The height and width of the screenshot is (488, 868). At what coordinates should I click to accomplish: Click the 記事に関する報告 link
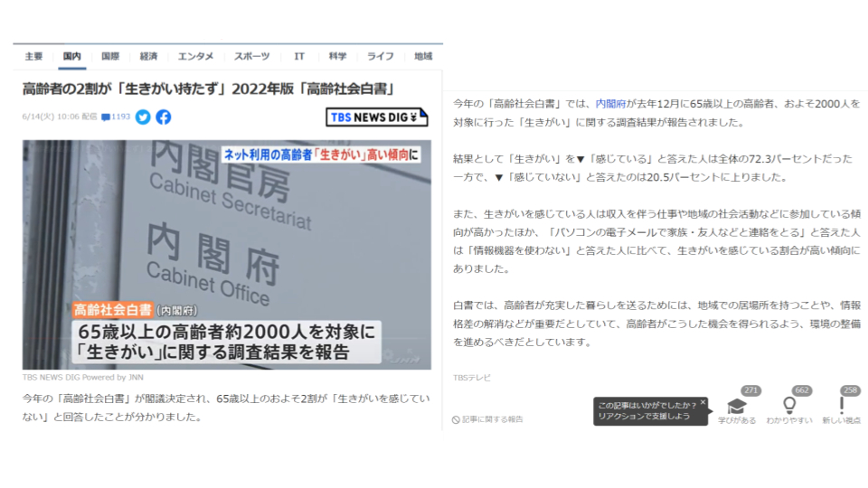point(487,419)
